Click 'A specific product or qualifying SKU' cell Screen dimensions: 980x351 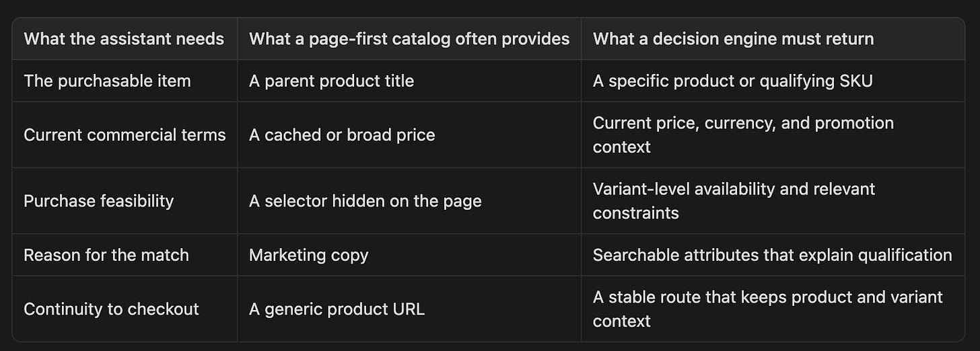coord(773,81)
